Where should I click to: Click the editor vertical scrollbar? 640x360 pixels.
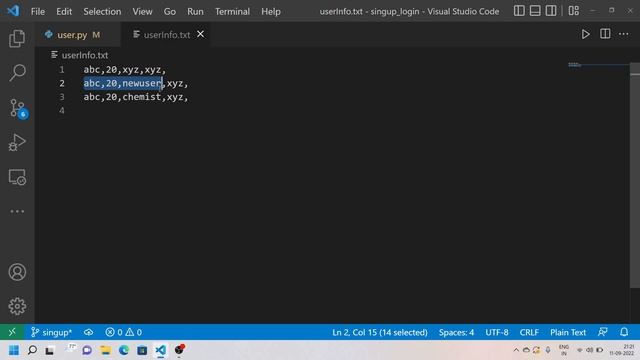[635, 176]
